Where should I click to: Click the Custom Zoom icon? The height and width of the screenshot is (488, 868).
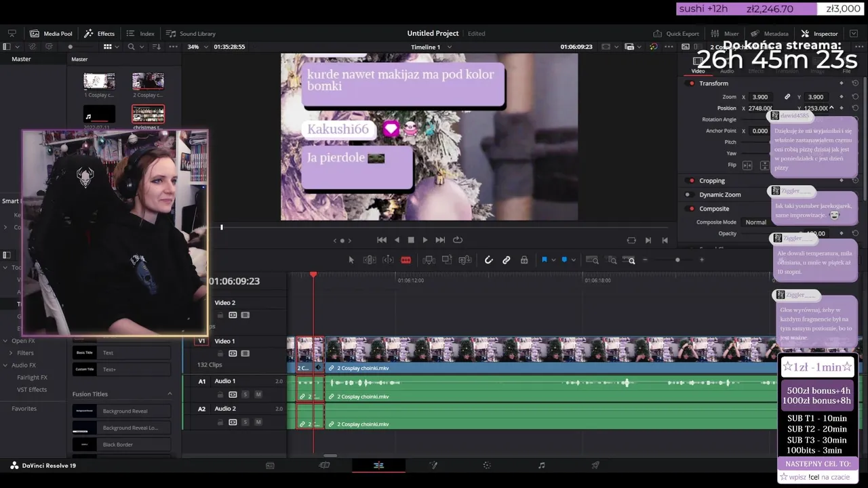click(x=631, y=260)
